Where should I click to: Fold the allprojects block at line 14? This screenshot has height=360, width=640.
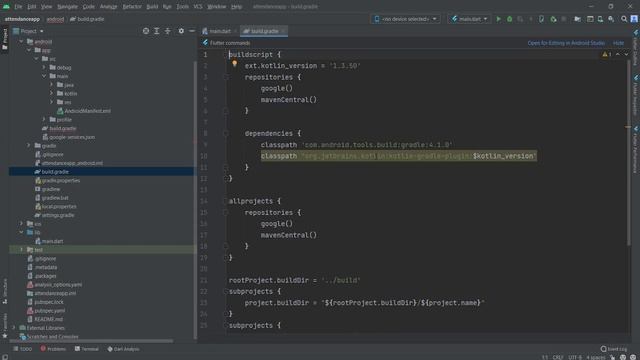coord(226,201)
